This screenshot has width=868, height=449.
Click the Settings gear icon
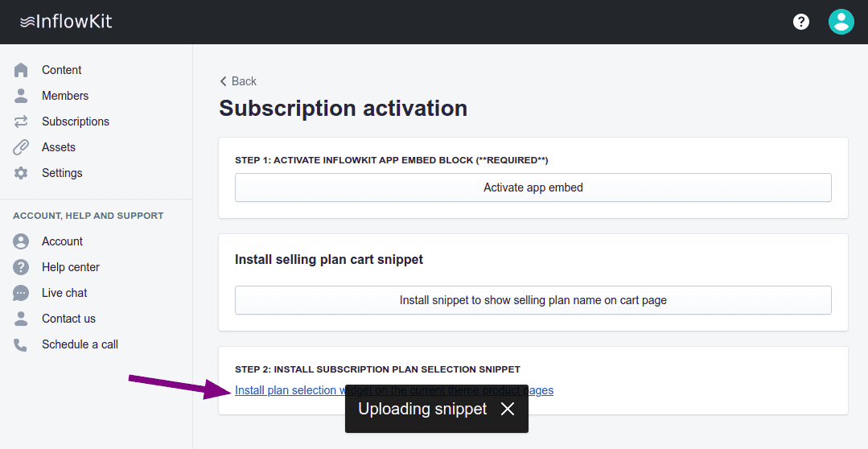click(x=21, y=173)
